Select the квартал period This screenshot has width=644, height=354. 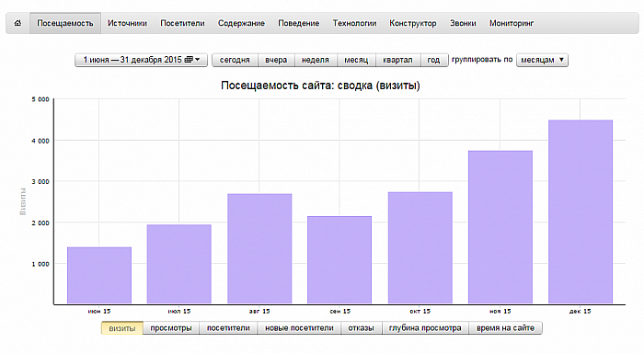pyautogui.click(x=397, y=60)
